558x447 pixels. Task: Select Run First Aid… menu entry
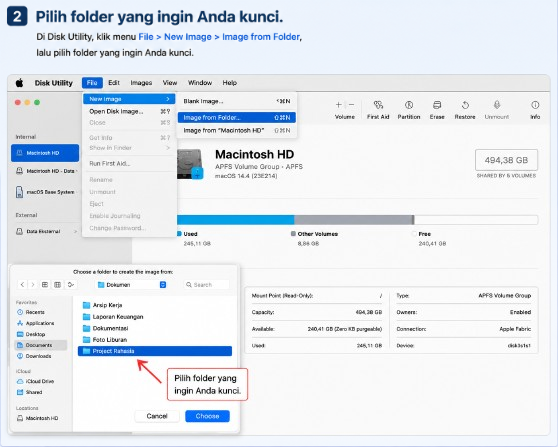[129, 164]
